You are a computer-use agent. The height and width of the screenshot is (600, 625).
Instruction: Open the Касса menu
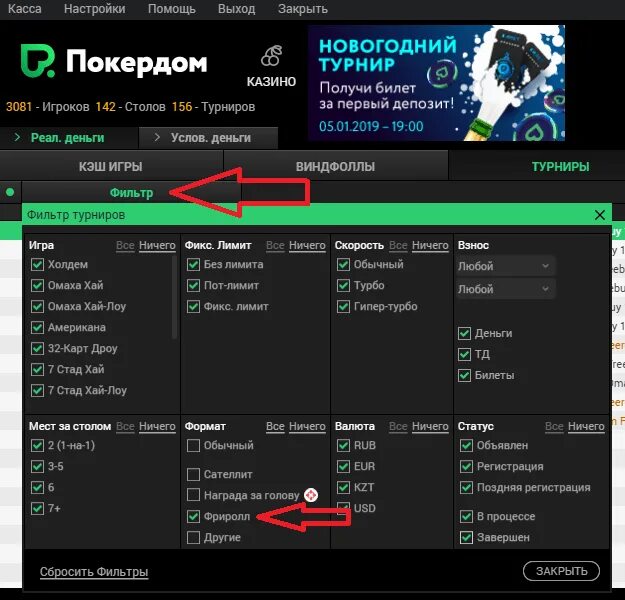[x=24, y=9]
